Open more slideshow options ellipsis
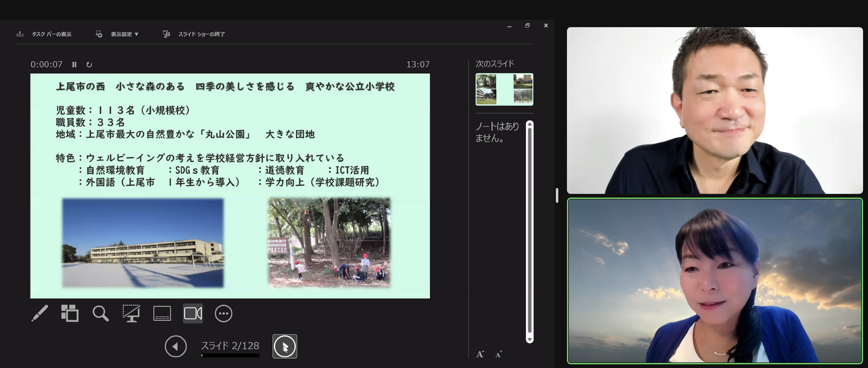This screenshot has height=368, width=868. pos(223,313)
